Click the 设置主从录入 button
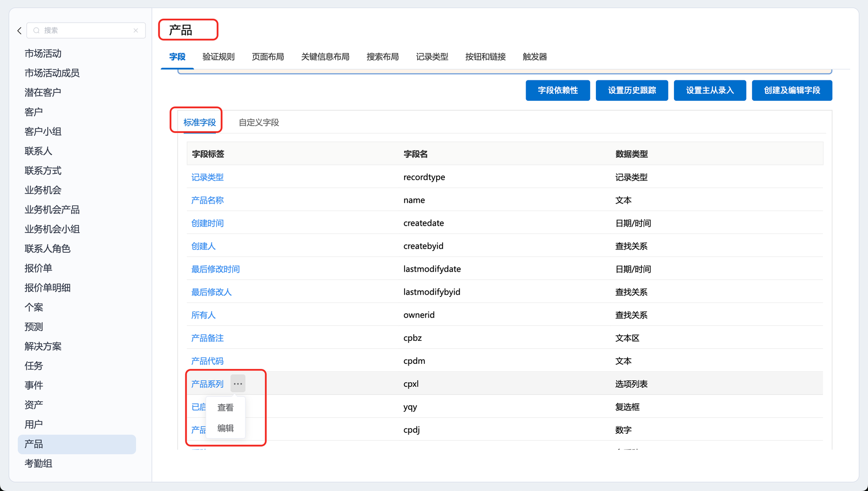Screen dimensions: 868x491 coord(710,90)
